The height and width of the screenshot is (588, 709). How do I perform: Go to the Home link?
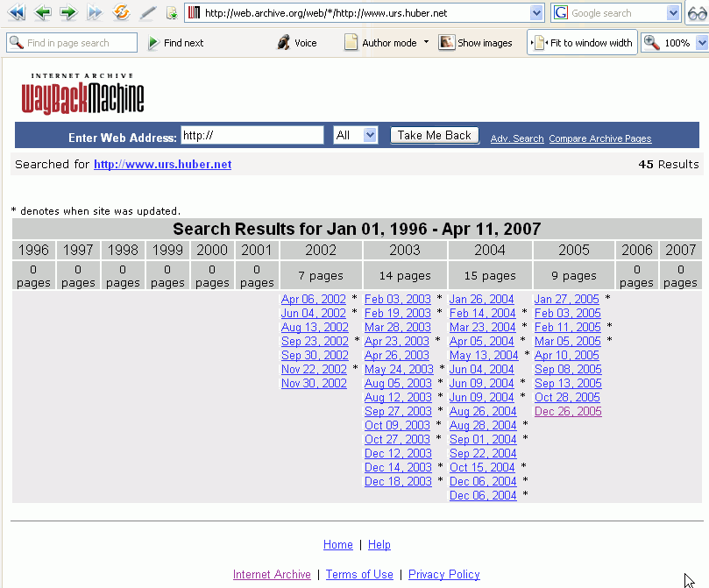[x=337, y=544]
